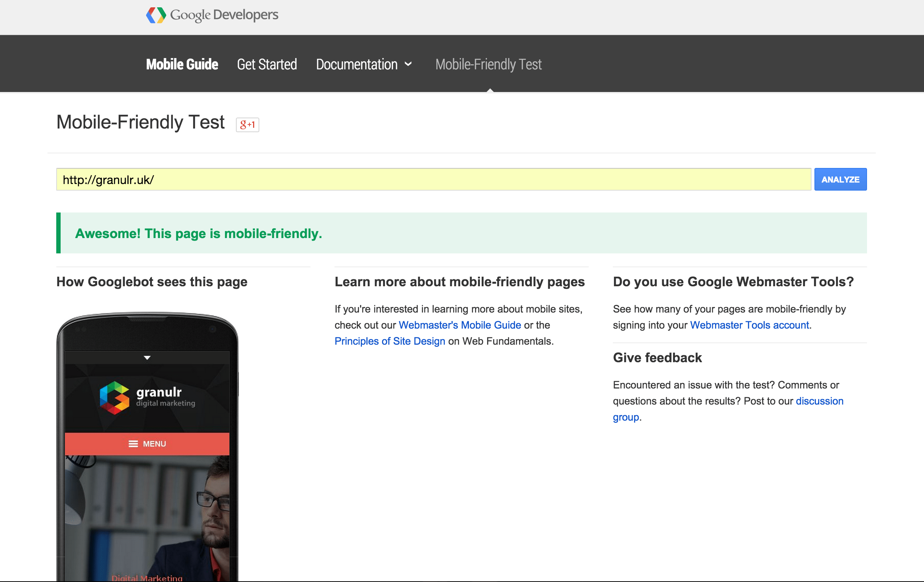The width and height of the screenshot is (924, 582).
Task: Click the Mobile-Friendly Test page heading
Action: [141, 122]
